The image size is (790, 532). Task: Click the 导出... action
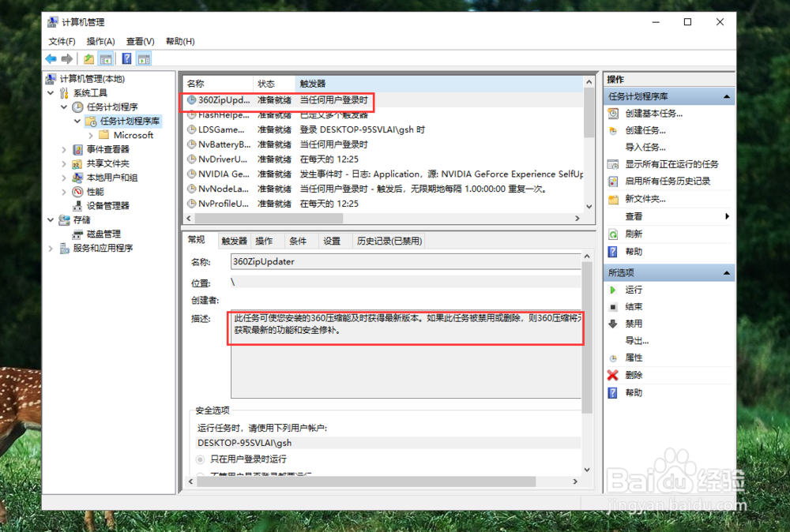tap(636, 341)
